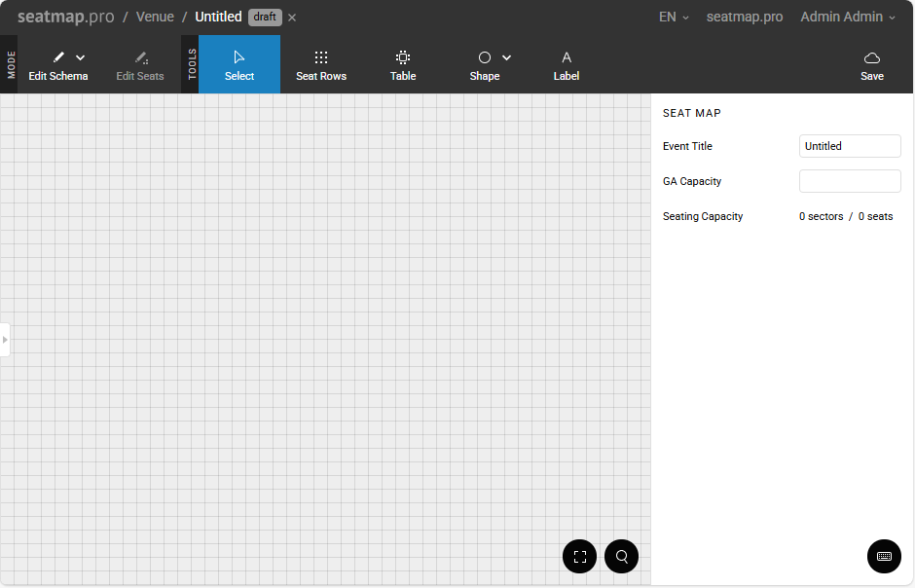Switch to Edit Seats mode
Screen dimensions: 915x588
[140, 64]
